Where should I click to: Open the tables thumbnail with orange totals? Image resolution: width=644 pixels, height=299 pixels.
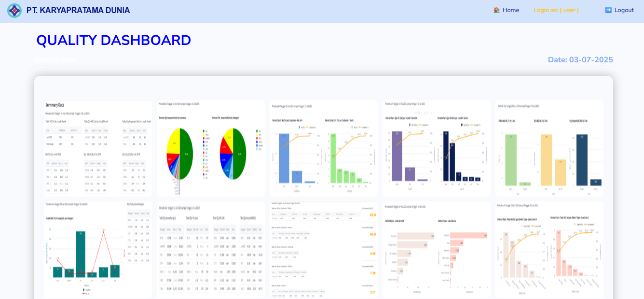pyautogui.click(x=324, y=250)
